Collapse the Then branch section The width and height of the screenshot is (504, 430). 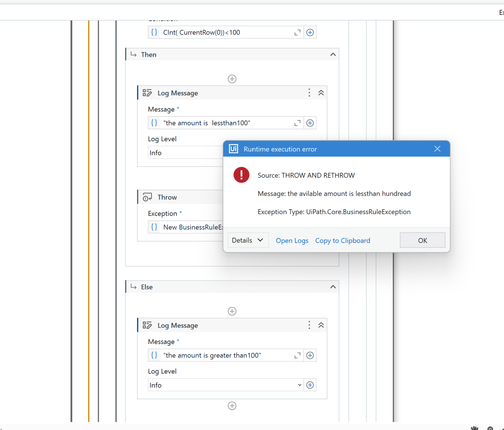[333, 55]
